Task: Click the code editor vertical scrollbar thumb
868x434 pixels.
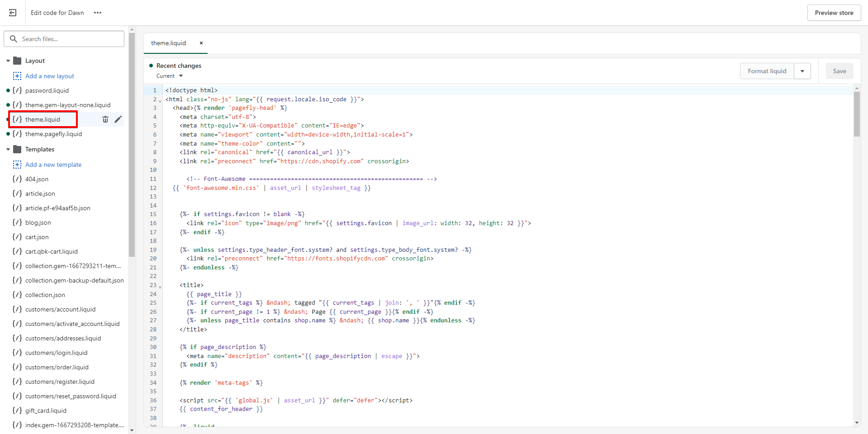Action: [x=857, y=114]
